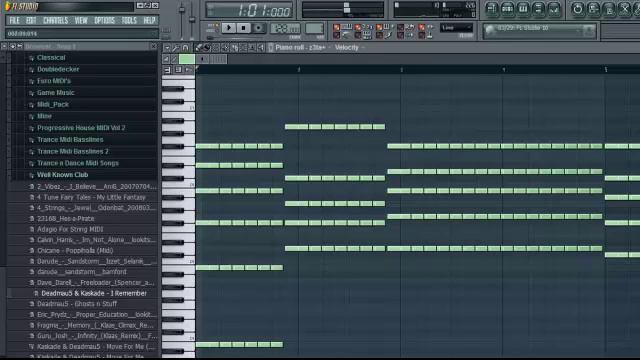Image resolution: width=640 pixels, height=360 pixels.
Task: Open the piano roll shortcut icon
Action: point(523,9)
